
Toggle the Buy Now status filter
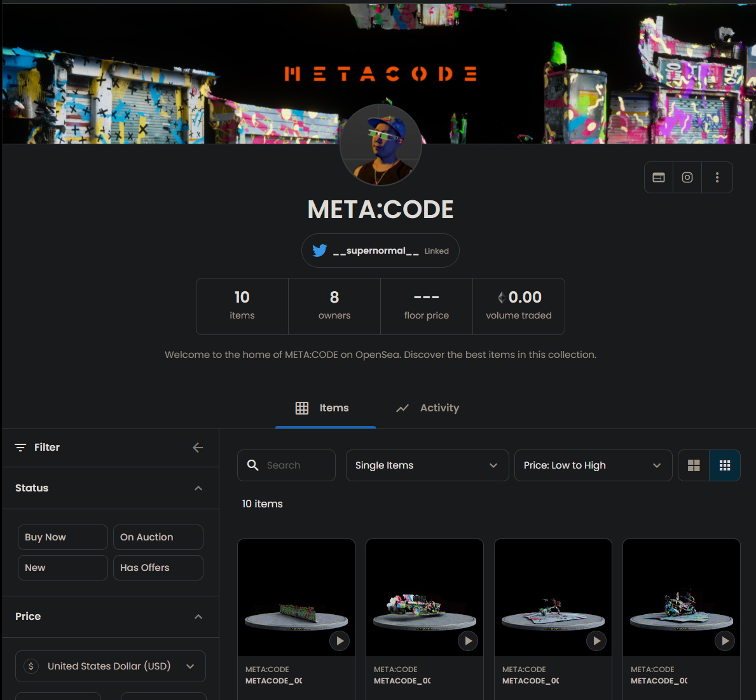(63, 537)
